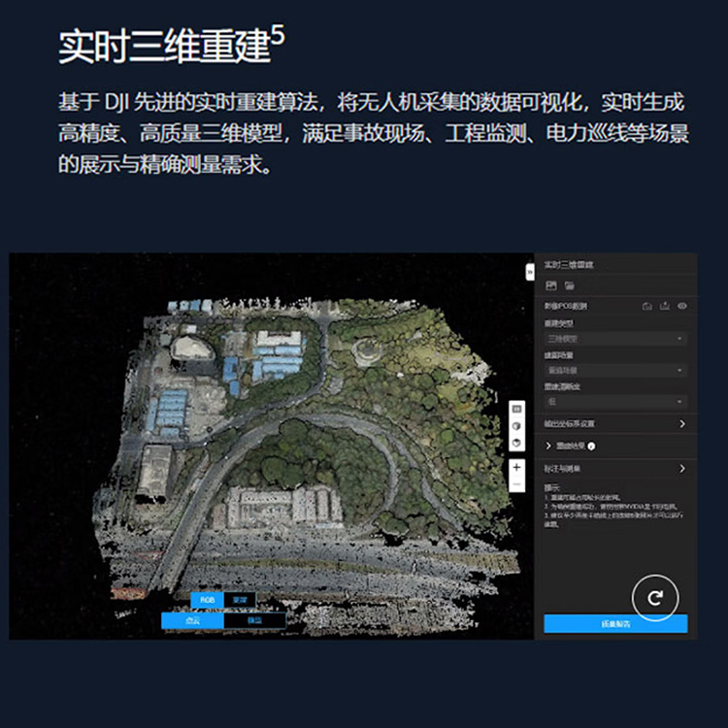Switch to 2D map view icon

point(516,409)
